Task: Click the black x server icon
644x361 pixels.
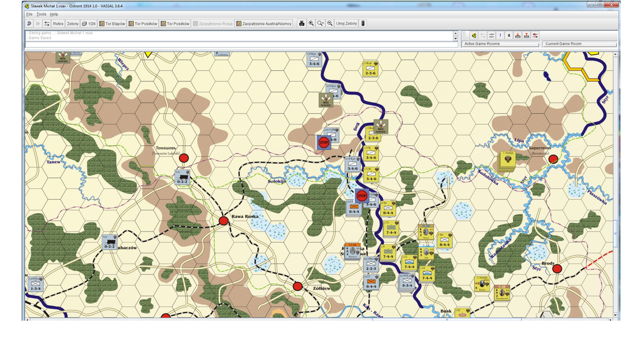Action: (x=509, y=35)
